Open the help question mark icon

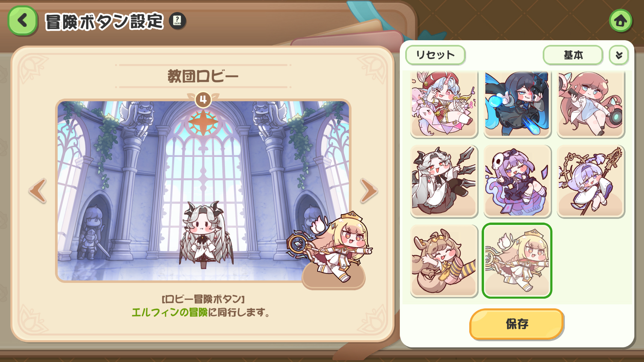[x=177, y=21]
